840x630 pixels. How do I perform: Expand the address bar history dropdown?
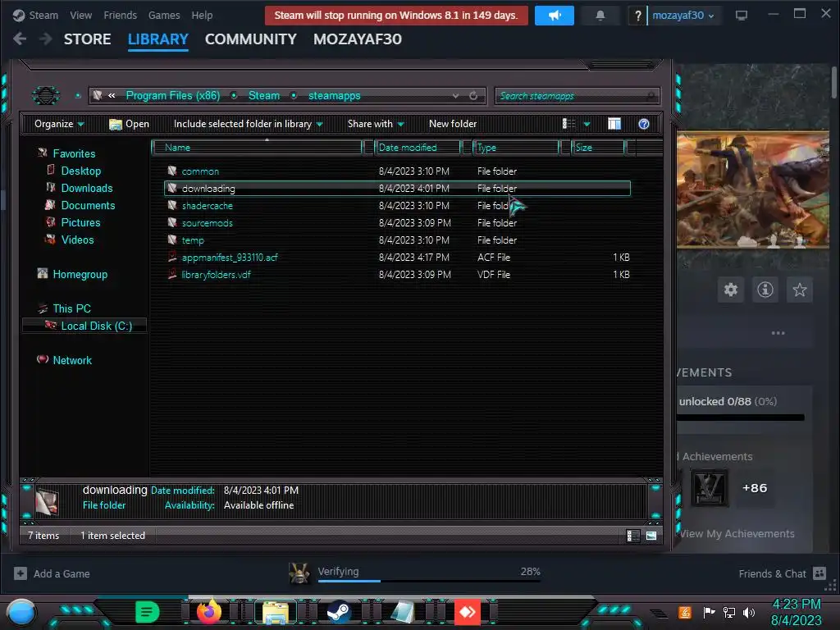coord(455,96)
